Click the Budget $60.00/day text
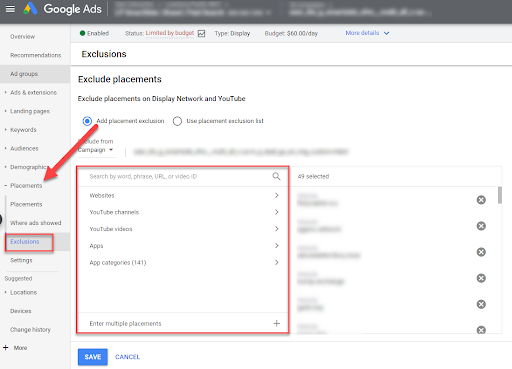The height and width of the screenshot is (369, 512). [291, 33]
